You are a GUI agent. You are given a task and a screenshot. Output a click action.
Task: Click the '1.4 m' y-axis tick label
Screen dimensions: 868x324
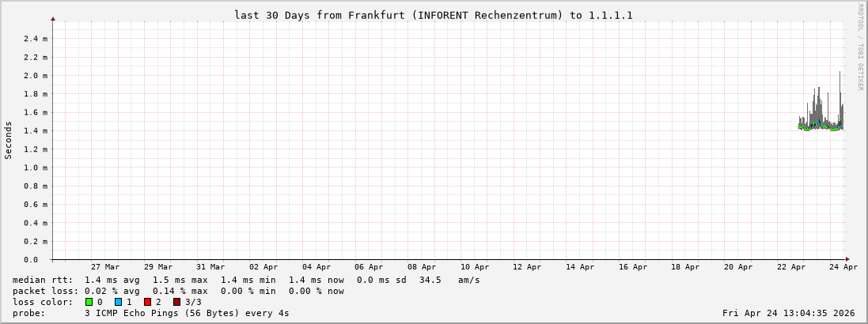click(x=34, y=130)
